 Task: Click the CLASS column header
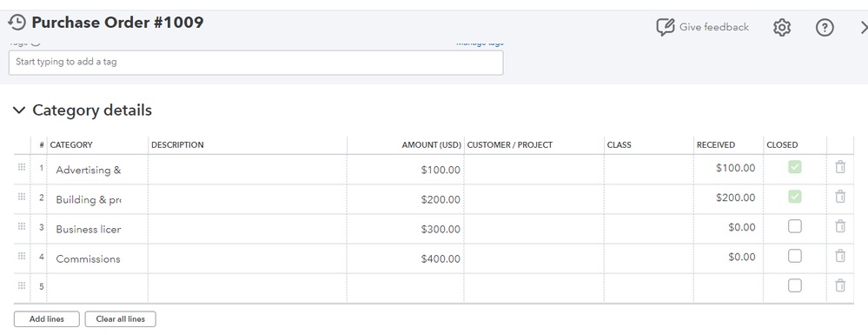point(619,144)
